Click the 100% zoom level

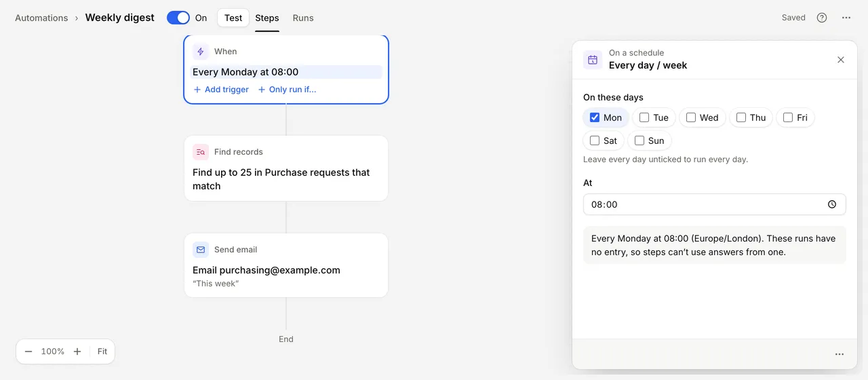click(x=53, y=351)
